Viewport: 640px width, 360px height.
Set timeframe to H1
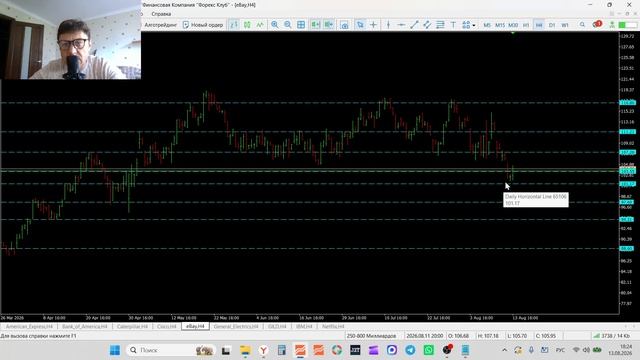click(526, 25)
